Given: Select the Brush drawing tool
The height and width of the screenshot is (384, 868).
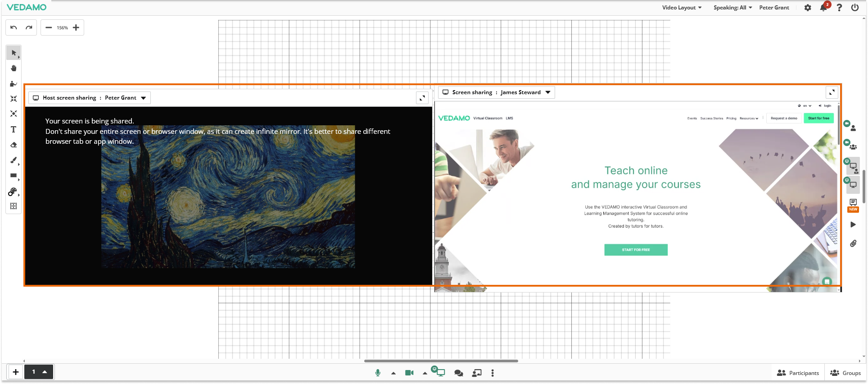Looking at the screenshot, I should point(14,160).
